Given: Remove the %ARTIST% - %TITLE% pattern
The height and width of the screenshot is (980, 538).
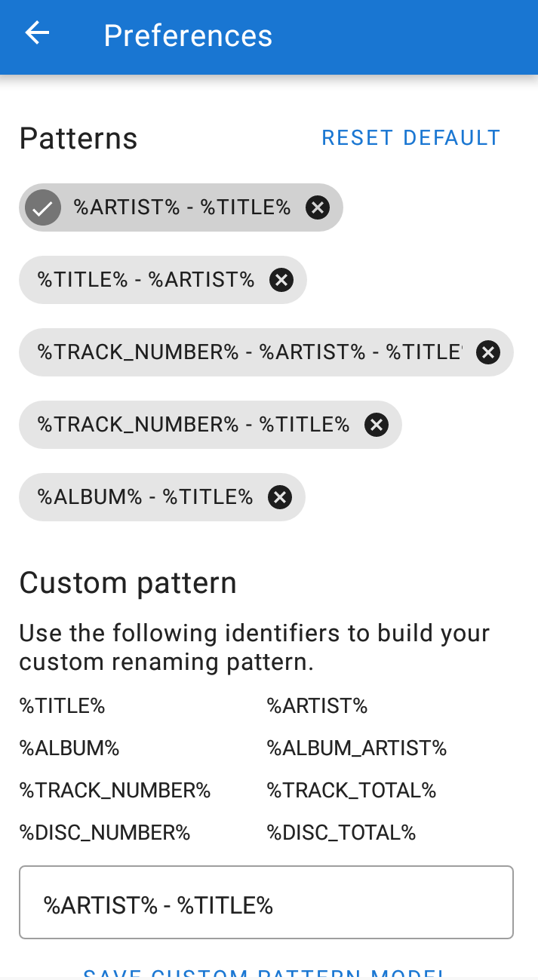Looking at the screenshot, I should [x=317, y=207].
